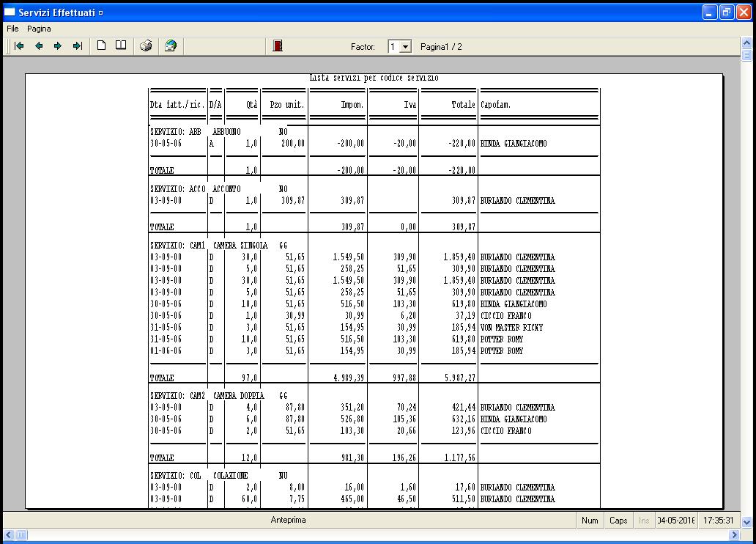The width and height of the screenshot is (756, 544).
Task: Click the Ins indicator in status bar
Action: (x=644, y=521)
